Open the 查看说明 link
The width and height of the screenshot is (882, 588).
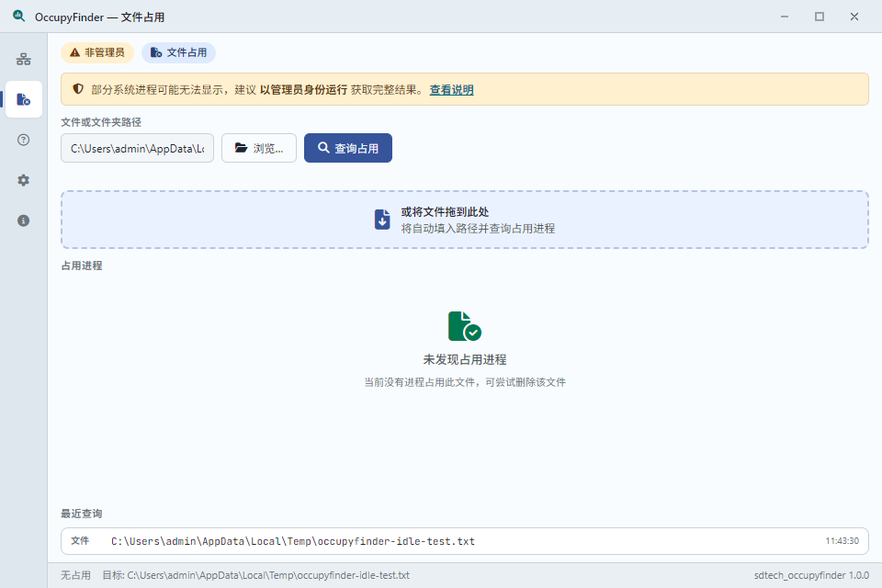click(x=452, y=90)
